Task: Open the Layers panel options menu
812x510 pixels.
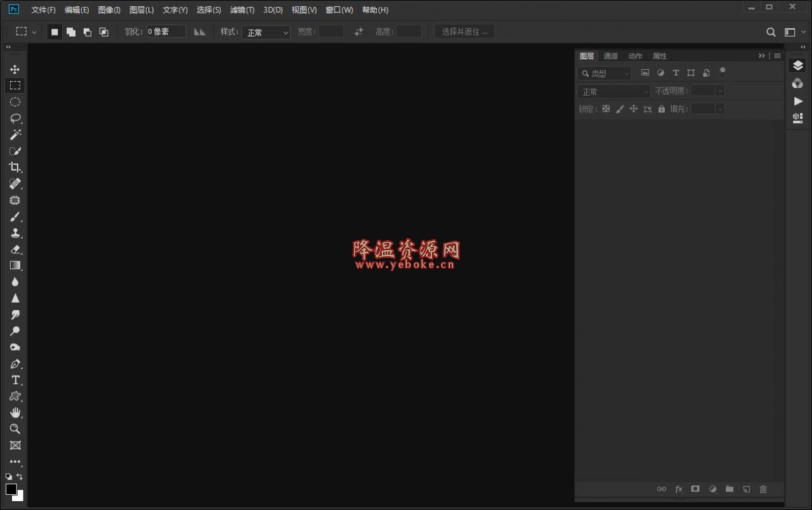Action: tap(777, 56)
